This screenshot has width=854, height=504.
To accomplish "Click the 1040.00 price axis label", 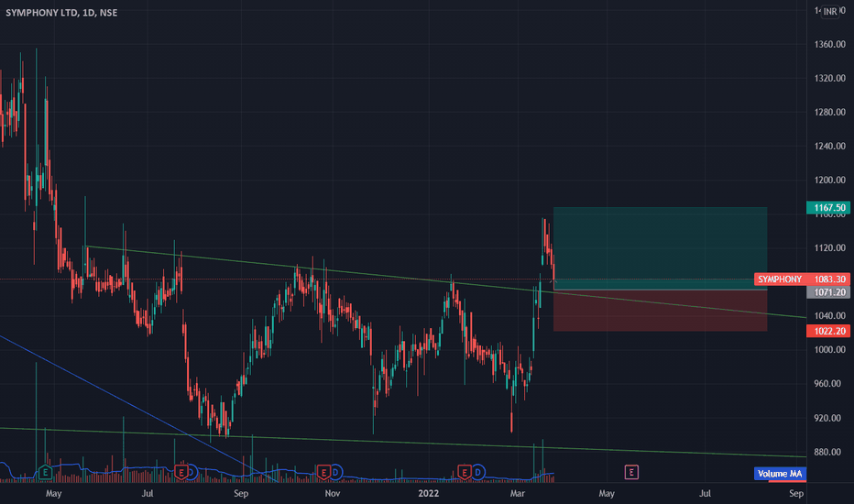I will point(830,316).
